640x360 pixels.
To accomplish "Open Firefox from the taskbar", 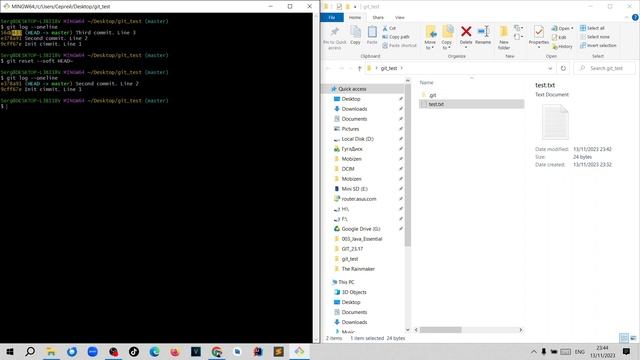I will tap(175, 351).
